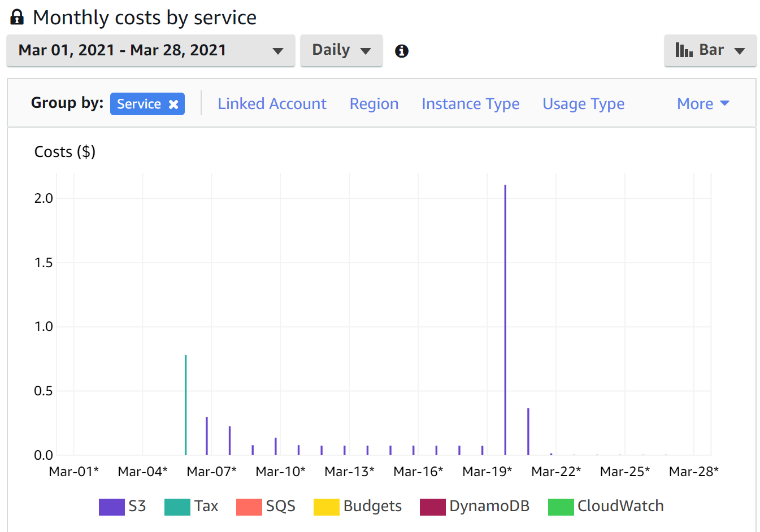Click the Costs ($) axis label
Image resolution: width=760 pixels, height=532 pixels.
65,152
